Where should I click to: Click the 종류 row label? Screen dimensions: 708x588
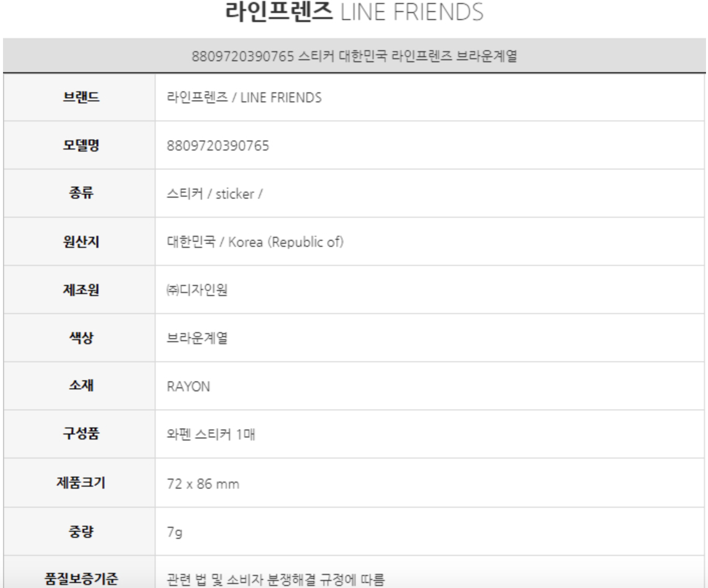click(x=81, y=193)
